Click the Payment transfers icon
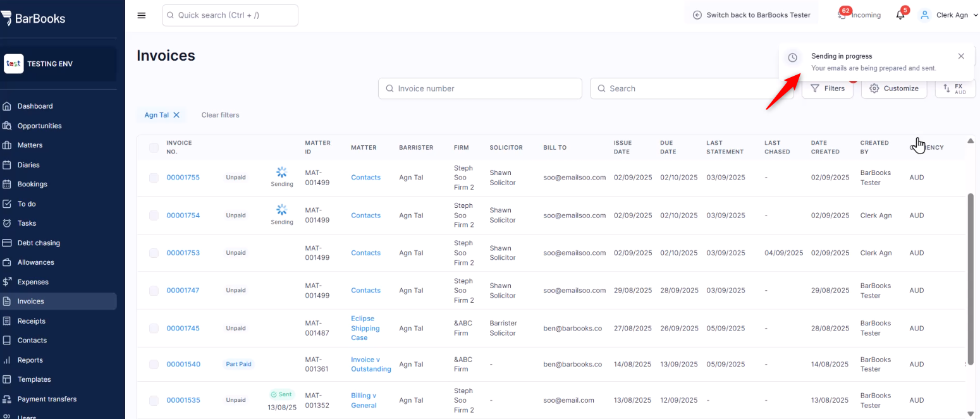 click(7, 399)
